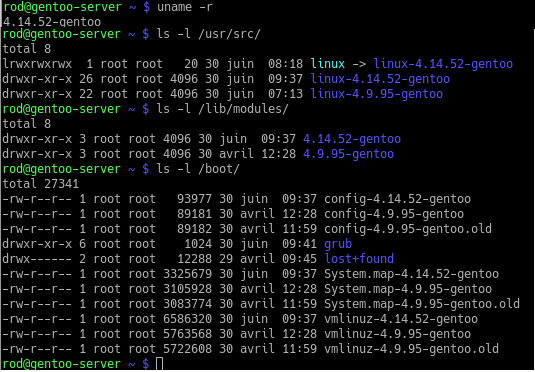
Task: Click the 'ls -l /usr/src/' command
Action: (x=208, y=34)
